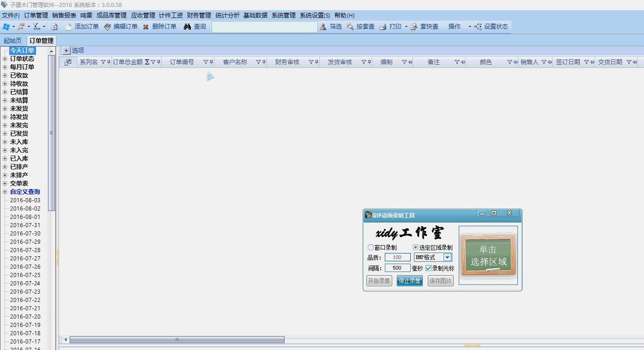Switch to the 起始页 tab
This screenshot has width=644, height=350.
(x=12, y=41)
